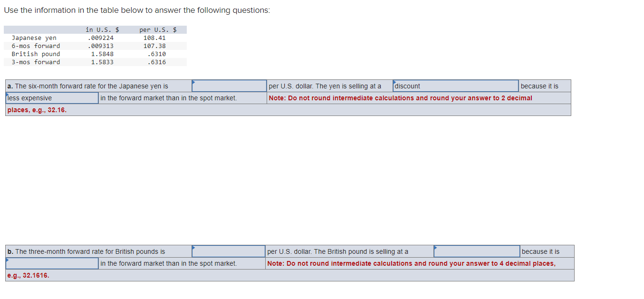Click the triangle on the pound rate field
The width and height of the screenshot is (644, 299).
pyautogui.click(x=193, y=248)
